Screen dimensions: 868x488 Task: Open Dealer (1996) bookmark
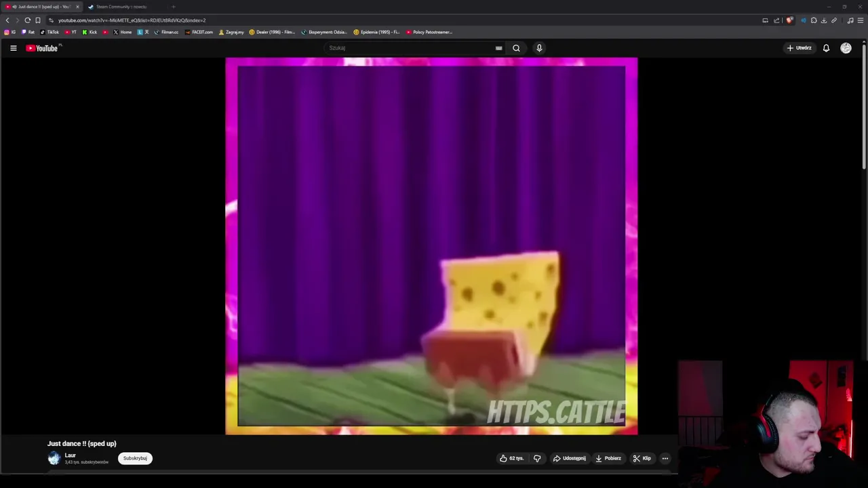[x=272, y=32]
